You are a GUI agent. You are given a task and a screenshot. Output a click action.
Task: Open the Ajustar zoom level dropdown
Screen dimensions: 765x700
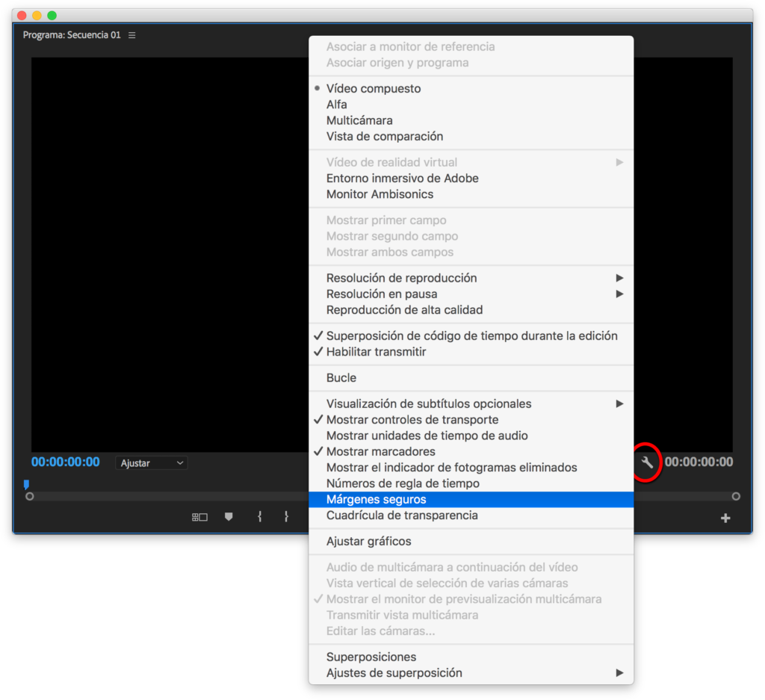tap(152, 463)
